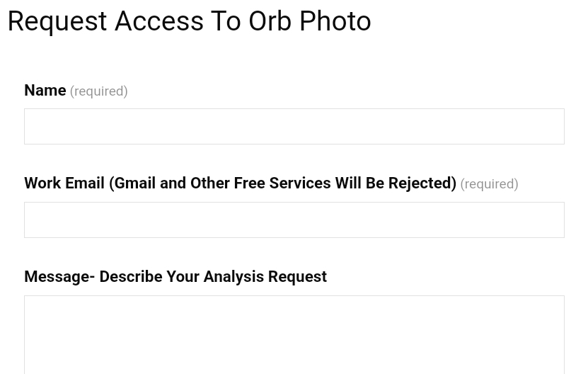Viewport: 588px width, 374px height.
Task: Place cursor in the field under Name
Action: pos(294,127)
